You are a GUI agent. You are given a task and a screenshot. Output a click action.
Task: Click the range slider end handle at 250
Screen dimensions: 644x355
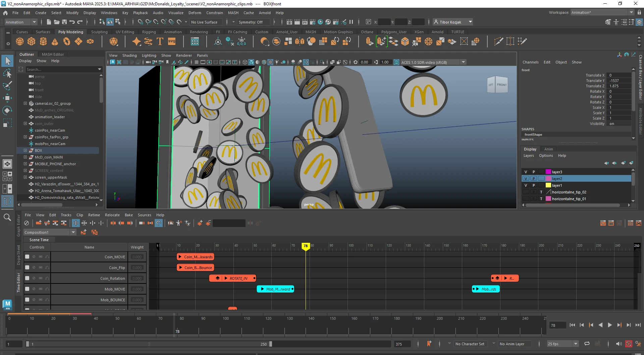[271, 344]
